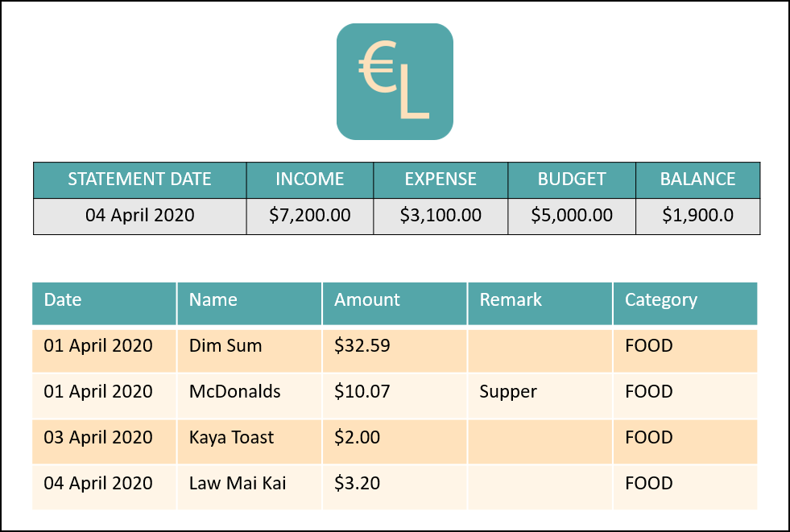This screenshot has width=790, height=532.
Task: Select the Remark column header
Action: pyautogui.click(x=540, y=303)
